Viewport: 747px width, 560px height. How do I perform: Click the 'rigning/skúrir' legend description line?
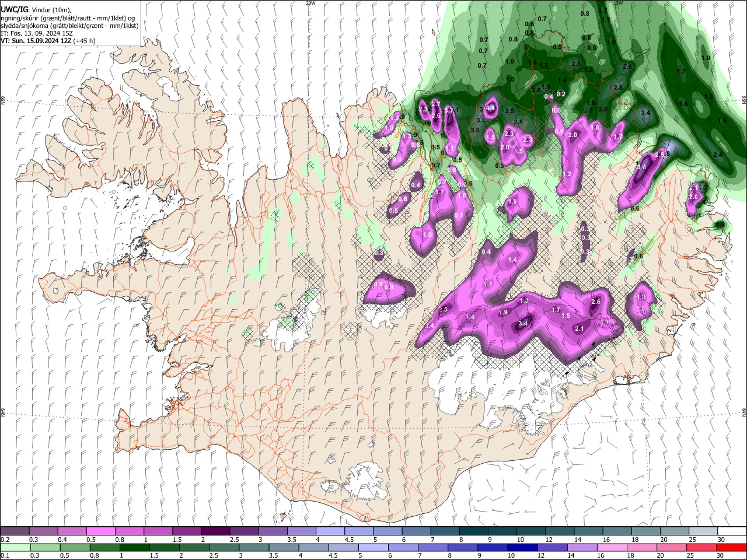coord(68,17)
